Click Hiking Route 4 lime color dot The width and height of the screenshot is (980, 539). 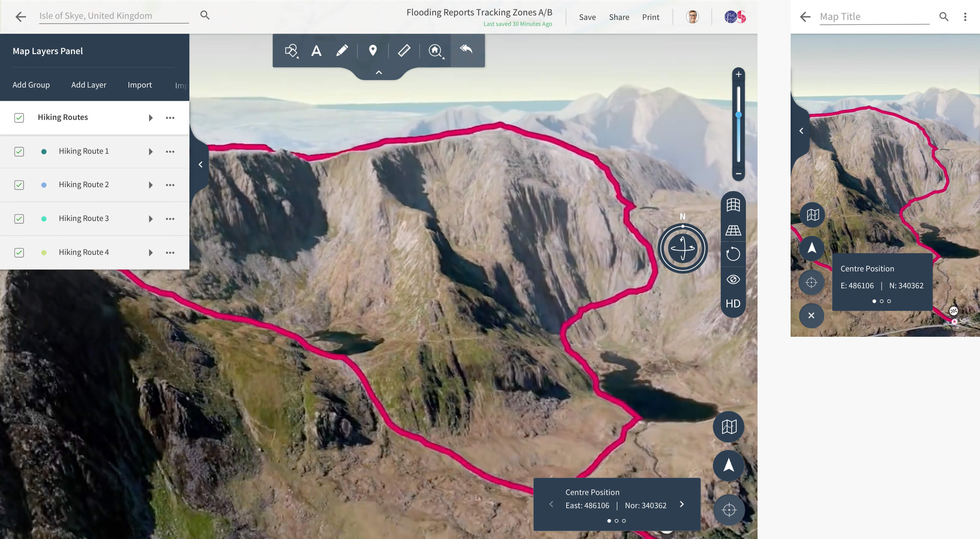point(44,252)
